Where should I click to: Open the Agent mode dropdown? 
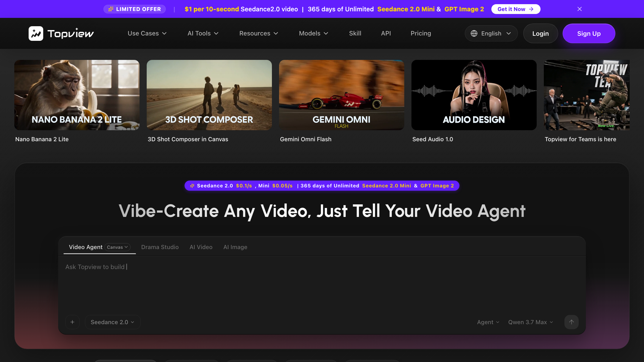488,322
